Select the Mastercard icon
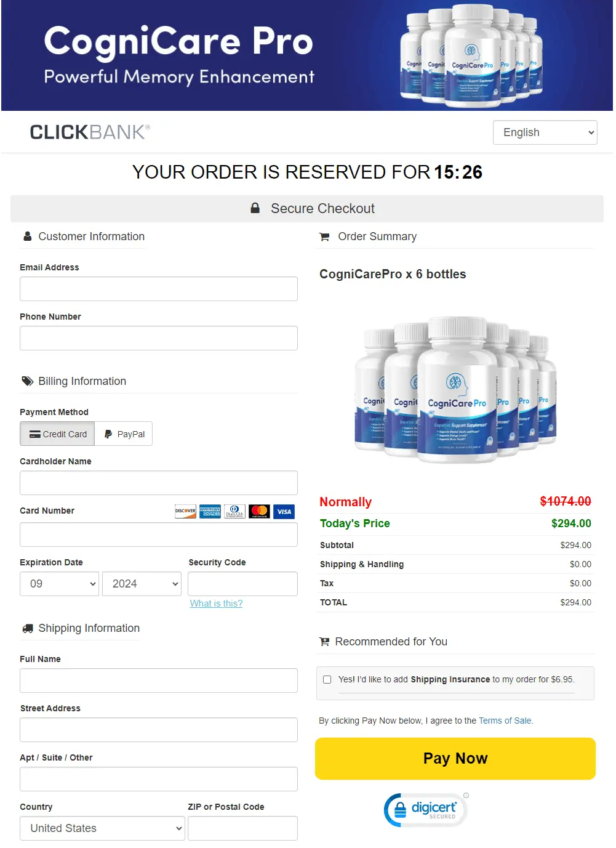This screenshot has width=616, height=848. coord(259,511)
